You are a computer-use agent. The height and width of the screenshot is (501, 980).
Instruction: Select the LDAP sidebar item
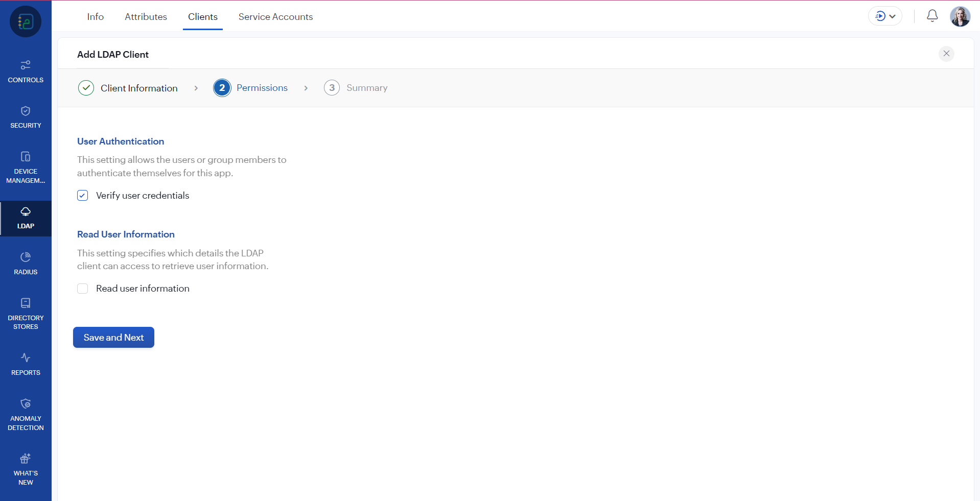[26, 218]
